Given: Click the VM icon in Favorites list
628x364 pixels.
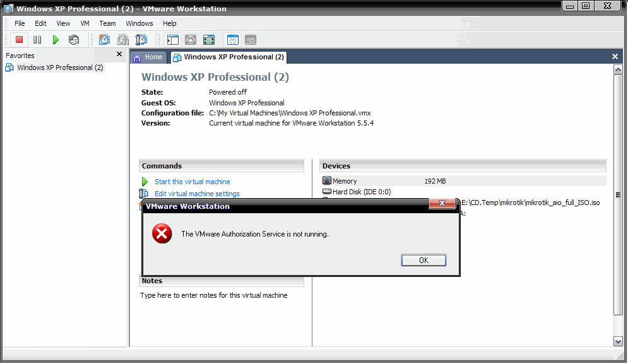Looking at the screenshot, I should [9, 68].
